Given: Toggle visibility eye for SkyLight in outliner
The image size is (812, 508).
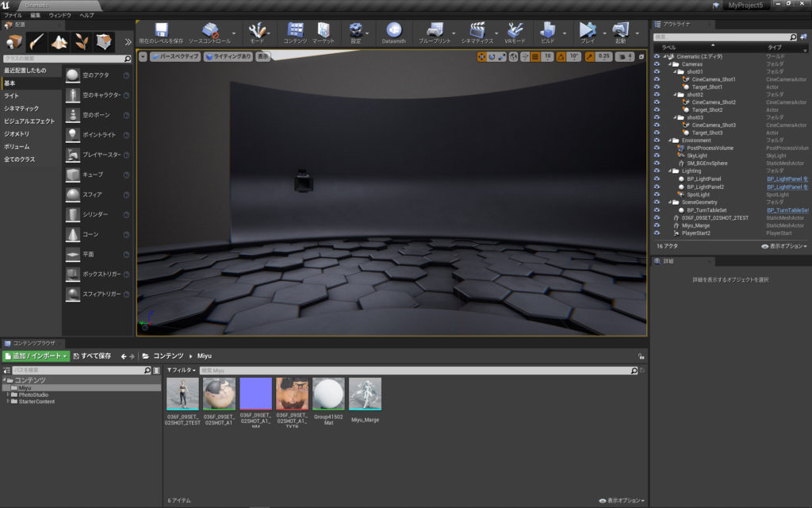Looking at the screenshot, I should (x=657, y=156).
